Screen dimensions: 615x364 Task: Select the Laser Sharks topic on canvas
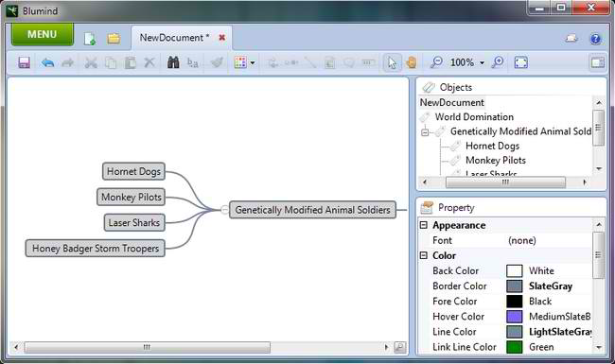pyautogui.click(x=134, y=222)
